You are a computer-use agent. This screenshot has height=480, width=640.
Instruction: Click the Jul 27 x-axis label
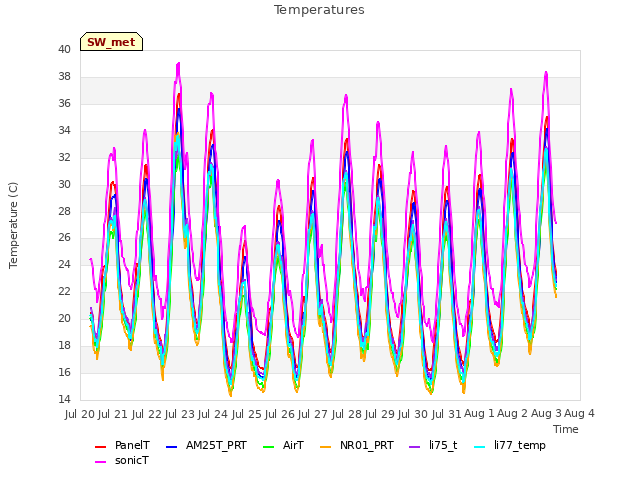[x=313, y=414]
